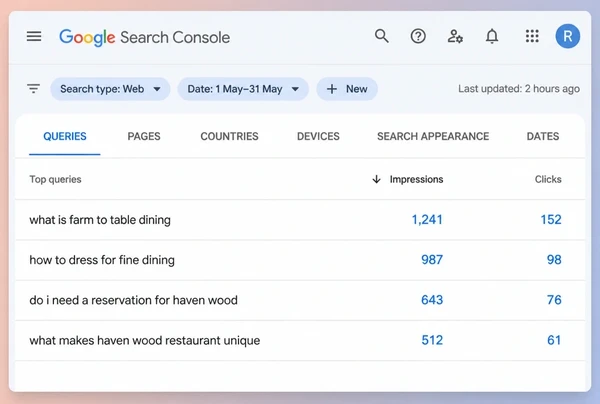The image size is (600, 404).
Task: Click the Top queries column header
Action: tap(55, 179)
